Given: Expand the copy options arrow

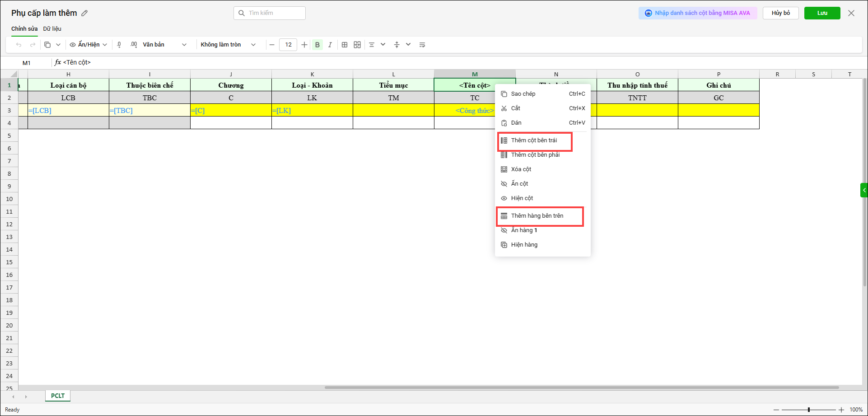Looking at the screenshot, I should tap(58, 45).
